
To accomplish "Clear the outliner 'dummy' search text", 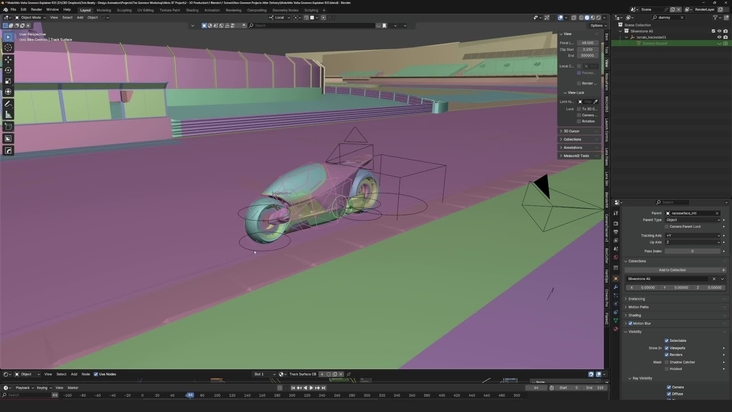I will pos(682,17).
